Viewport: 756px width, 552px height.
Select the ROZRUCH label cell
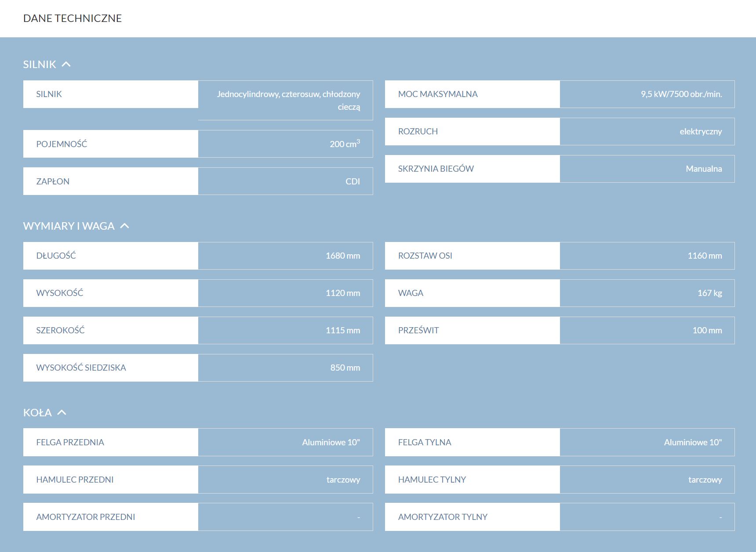(x=472, y=131)
